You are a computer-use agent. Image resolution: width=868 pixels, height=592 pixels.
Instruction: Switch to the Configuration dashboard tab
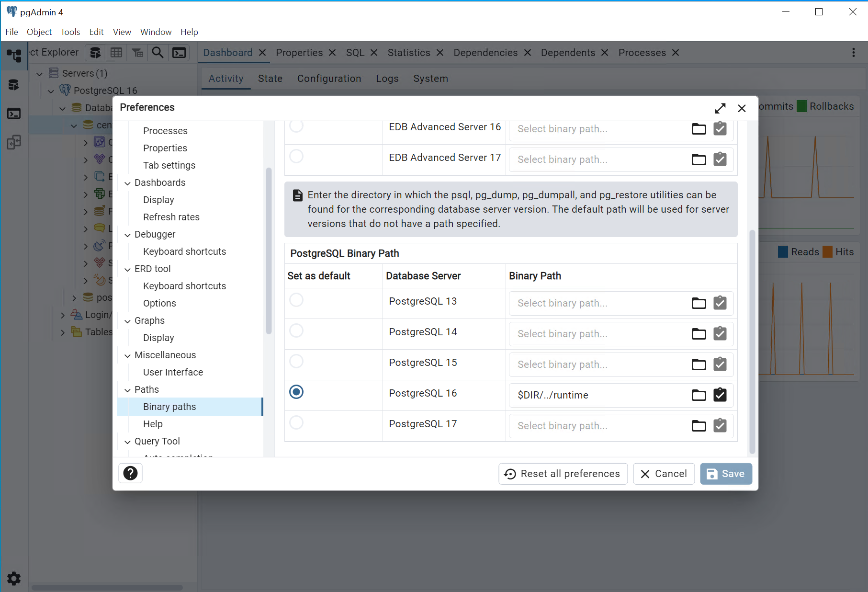tap(329, 79)
